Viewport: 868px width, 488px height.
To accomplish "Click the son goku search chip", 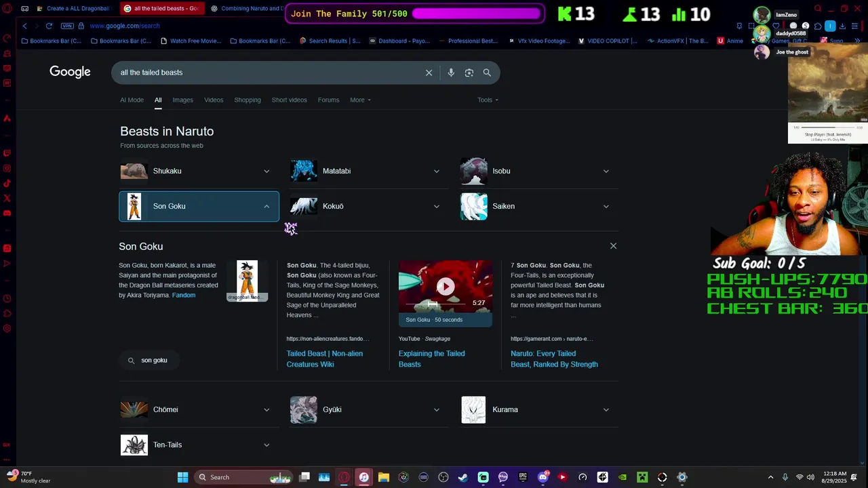I will pos(149,360).
